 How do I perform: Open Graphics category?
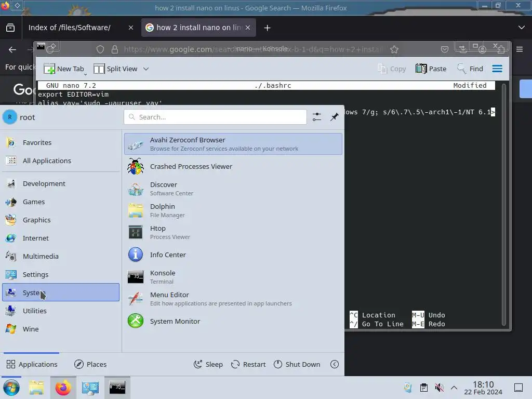tap(61, 220)
